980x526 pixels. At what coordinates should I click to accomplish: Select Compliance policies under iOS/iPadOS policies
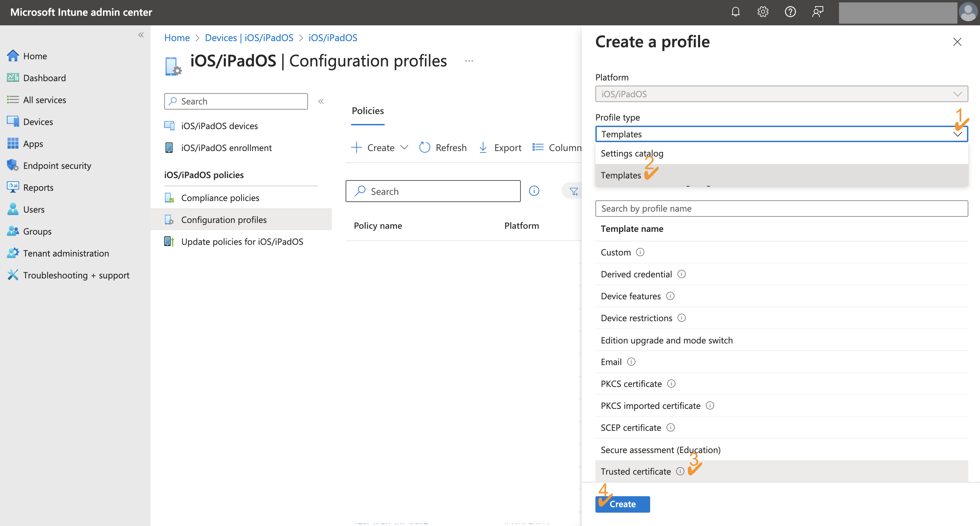pyautogui.click(x=220, y=198)
